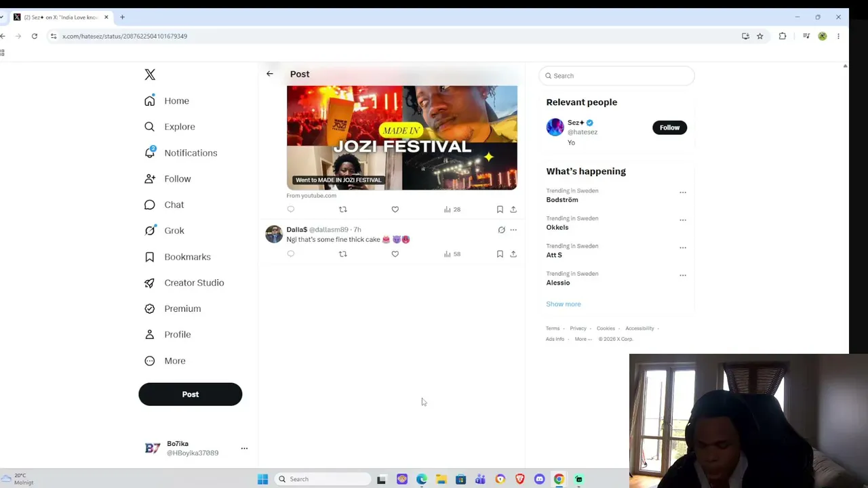This screenshot has height=488, width=868.
Task: Open the Dalla$ username link
Action: (297, 230)
